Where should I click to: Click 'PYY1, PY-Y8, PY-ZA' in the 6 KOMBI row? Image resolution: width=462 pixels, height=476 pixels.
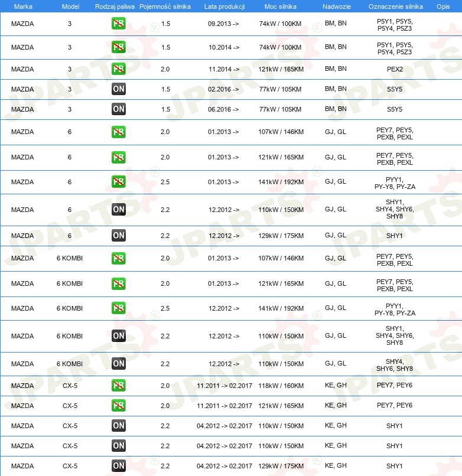pos(395,309)
